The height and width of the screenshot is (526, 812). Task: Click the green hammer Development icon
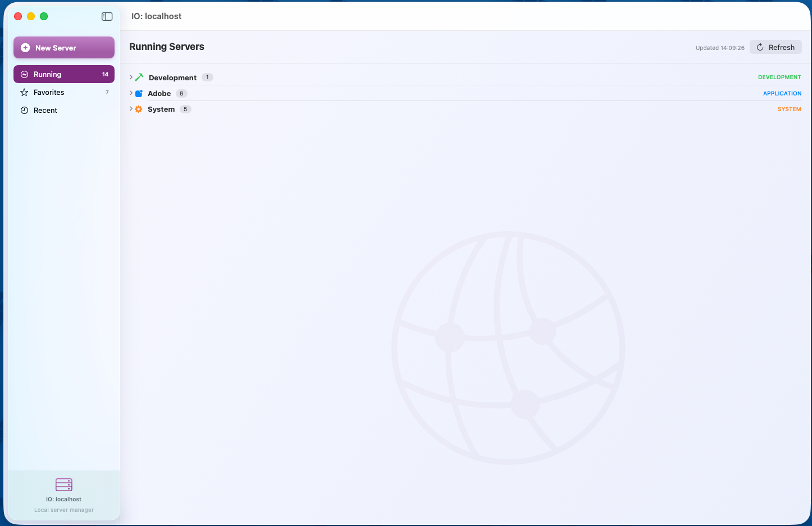pos(139,77)
